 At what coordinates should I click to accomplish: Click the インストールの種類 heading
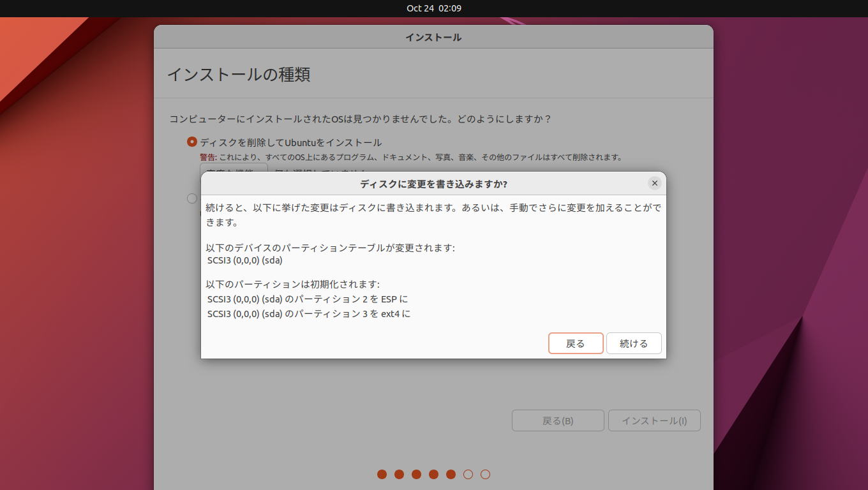239,74
